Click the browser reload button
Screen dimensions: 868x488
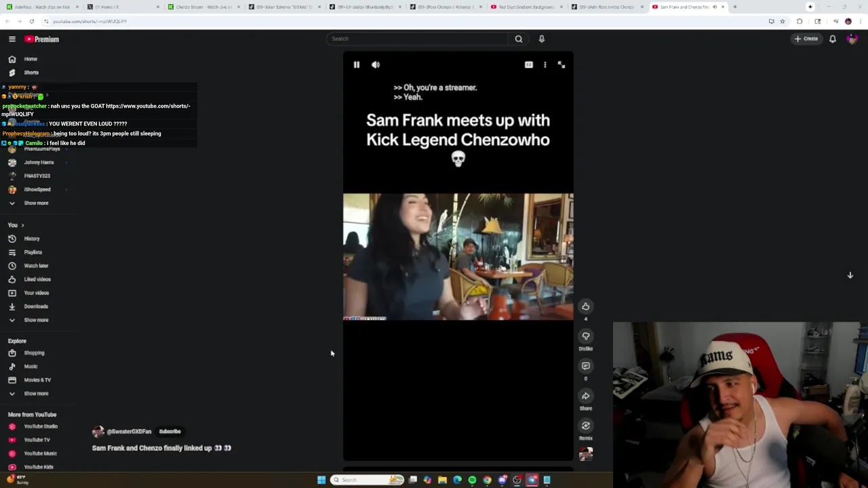pos(31,21)
